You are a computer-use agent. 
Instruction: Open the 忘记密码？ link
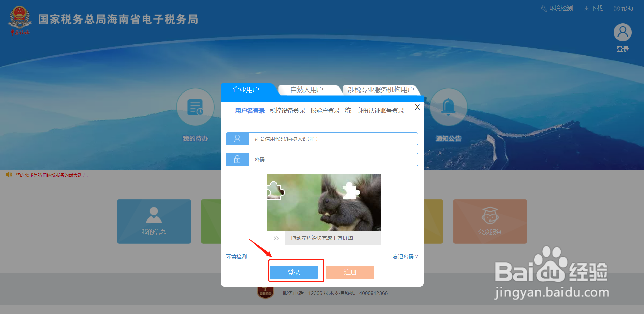click(405, 256)
